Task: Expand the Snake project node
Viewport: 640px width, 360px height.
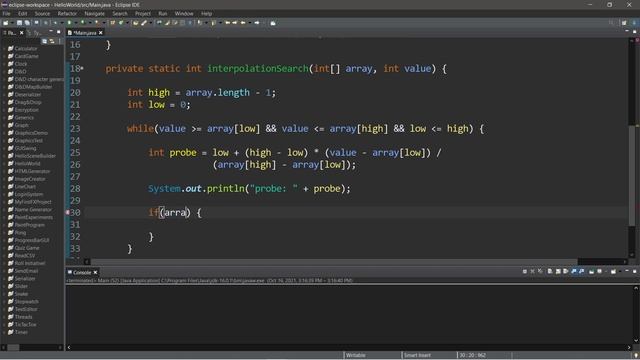Action: pos(4,293)
